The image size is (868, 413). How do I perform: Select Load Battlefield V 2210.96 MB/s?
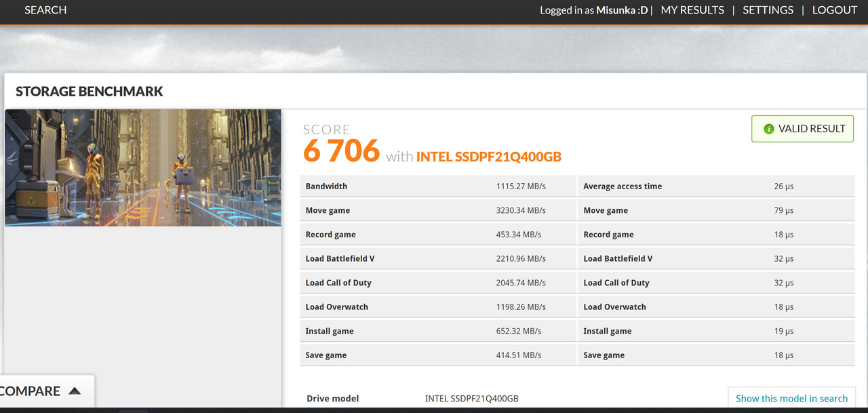pyautogui.click(x=521, y=259)
